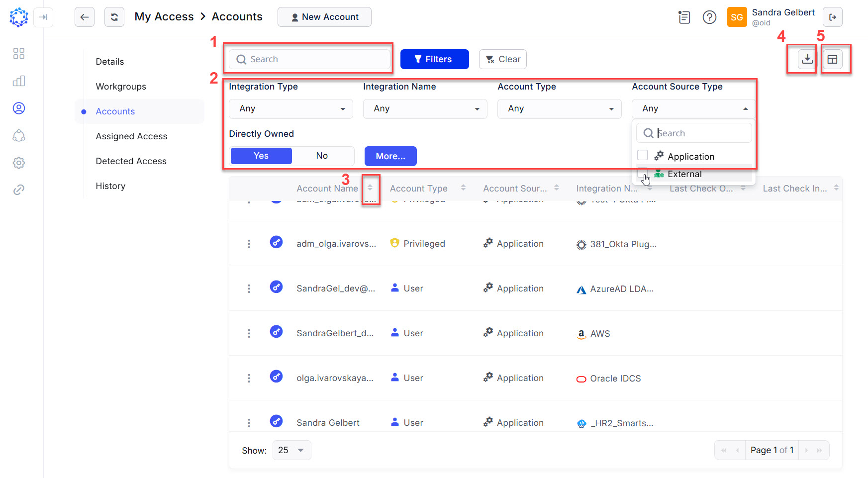
Task: Download the accounts list export icon
Action: coord(807,59)
